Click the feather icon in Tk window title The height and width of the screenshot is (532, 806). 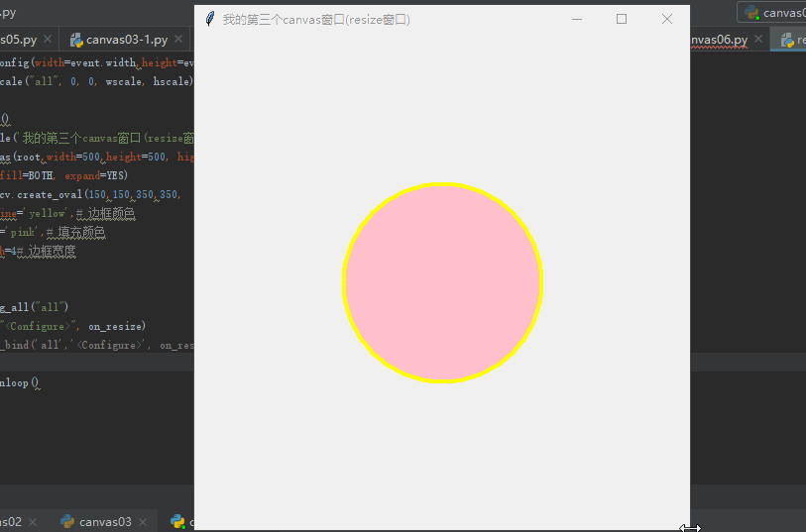coord(210,19)
